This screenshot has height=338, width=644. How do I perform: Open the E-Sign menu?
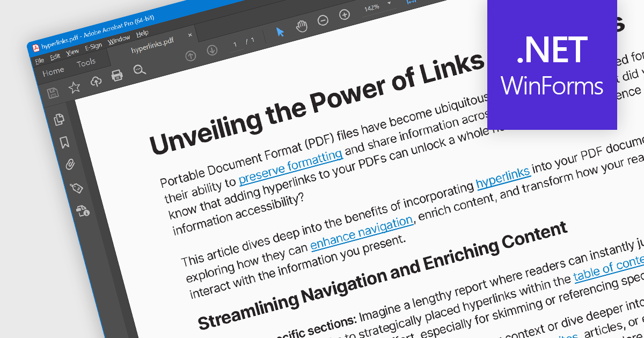(93, 47)
